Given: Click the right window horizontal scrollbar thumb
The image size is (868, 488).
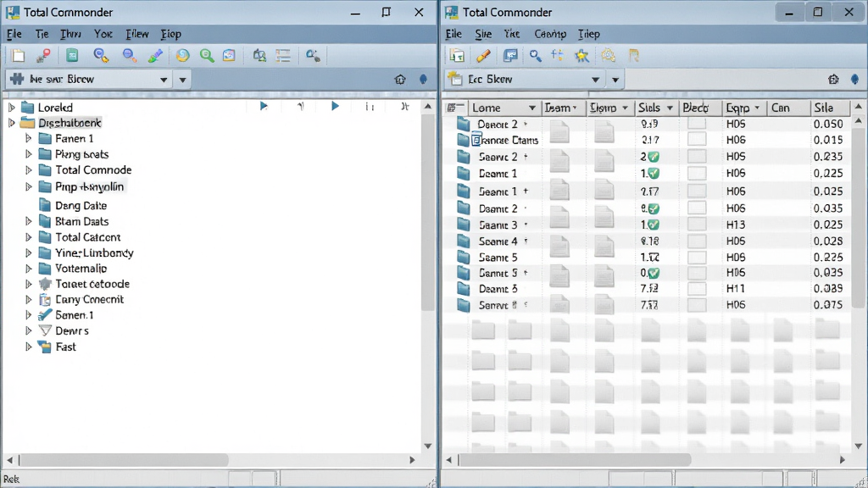Looking at the screenshot, I should (575, 460).
